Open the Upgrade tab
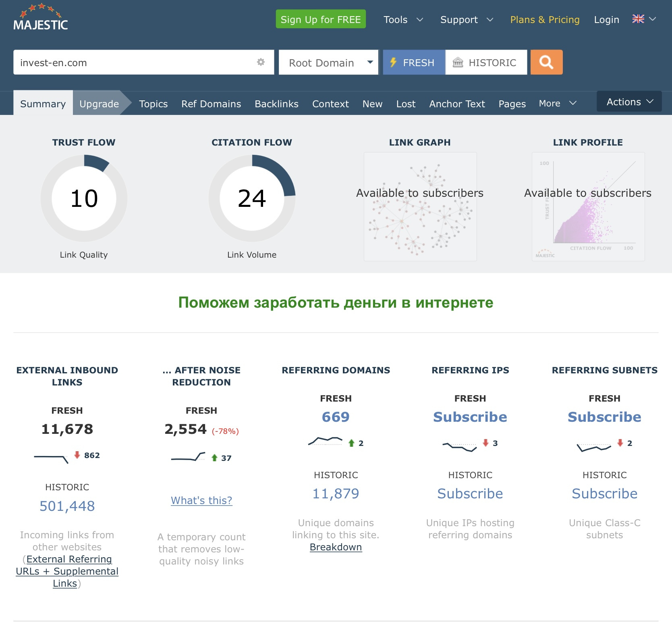 (x=99, y=103)
